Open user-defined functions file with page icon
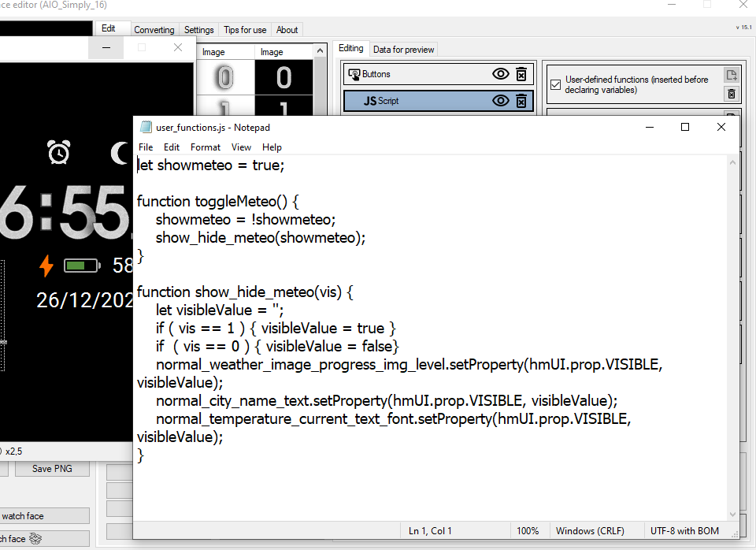 click(732, 75)
